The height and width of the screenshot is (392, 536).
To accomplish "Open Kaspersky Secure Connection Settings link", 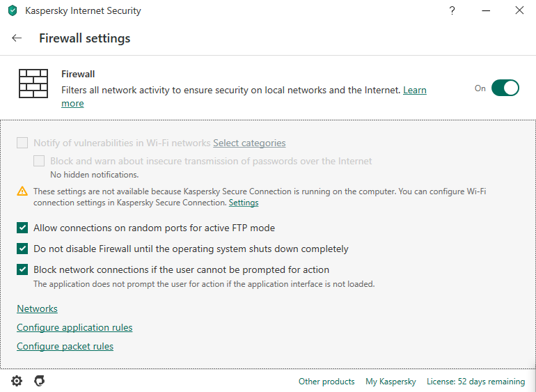I will pos(244,203).
